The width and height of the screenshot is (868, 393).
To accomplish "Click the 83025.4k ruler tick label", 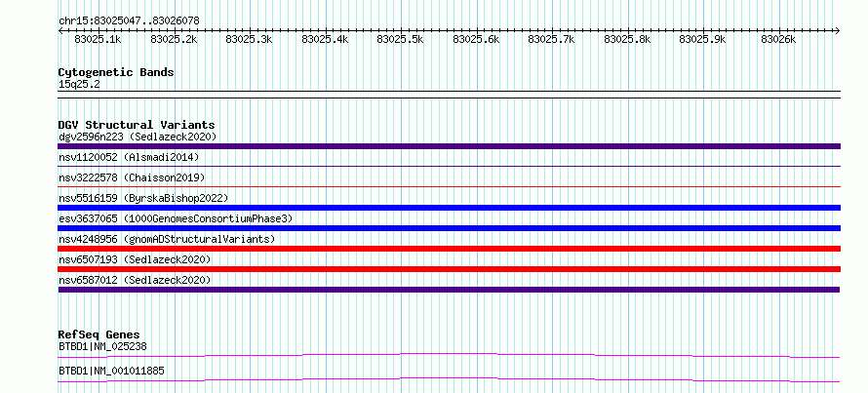I will 325,40.
